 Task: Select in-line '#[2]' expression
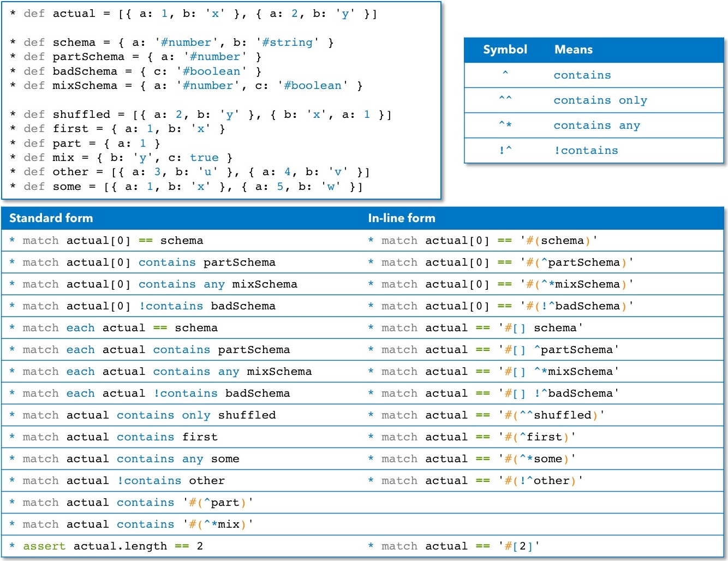pos(519,546)
